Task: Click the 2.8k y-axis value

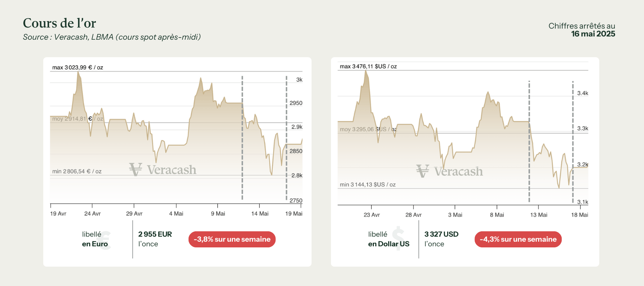Action: (x=297, y=176)
